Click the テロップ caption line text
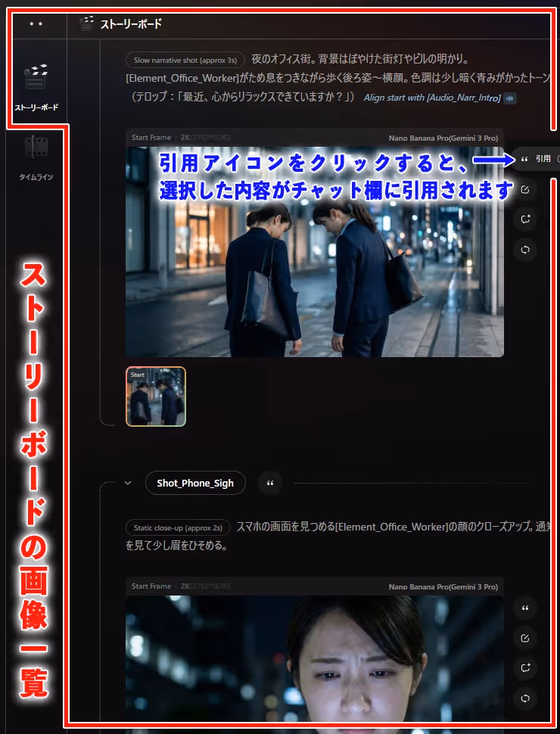Image resolution: width=560 pixels, height=734 pixels. pyautogui.click(x=243, y=98)
